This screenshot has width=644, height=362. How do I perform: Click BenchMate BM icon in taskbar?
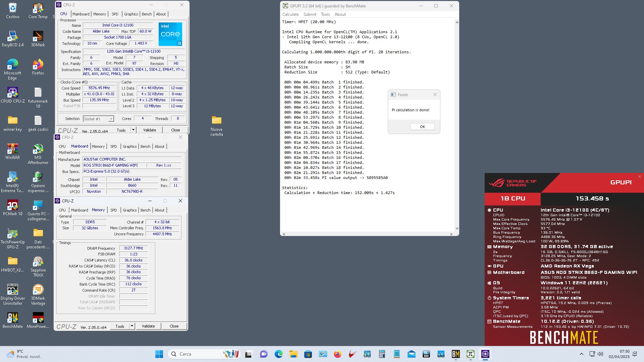(455, 354)
